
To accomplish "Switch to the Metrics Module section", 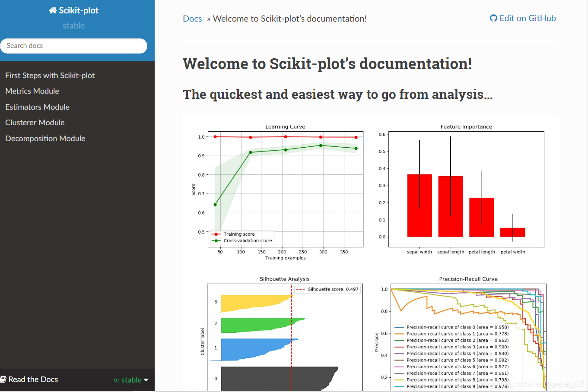I will click(32, 91).
